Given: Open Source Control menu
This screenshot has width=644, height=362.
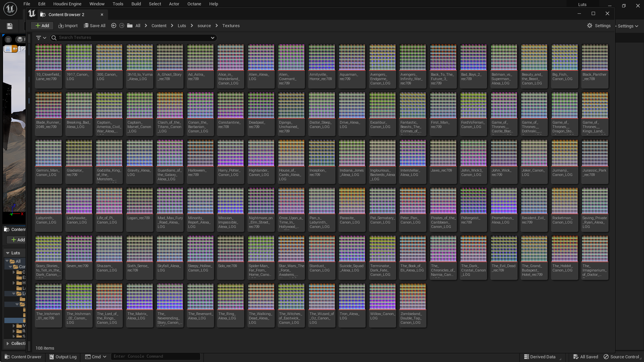Looking at the screenshot, I should [x=622, y=357].
